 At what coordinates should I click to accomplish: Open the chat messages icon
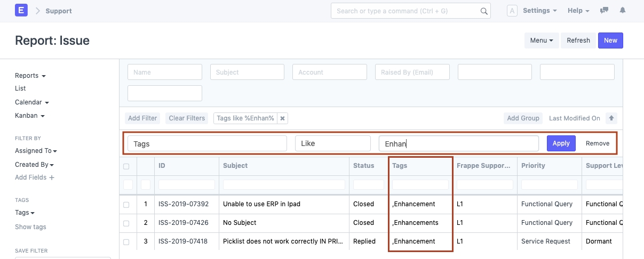point(605,11)
